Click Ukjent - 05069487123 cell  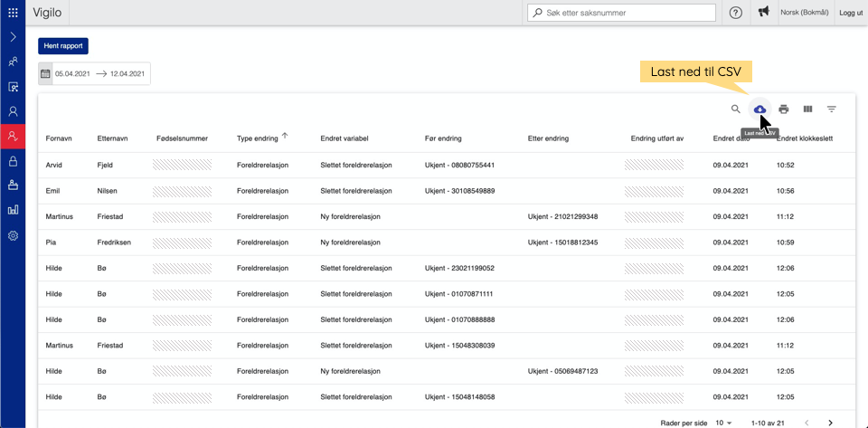pos(563,371)
